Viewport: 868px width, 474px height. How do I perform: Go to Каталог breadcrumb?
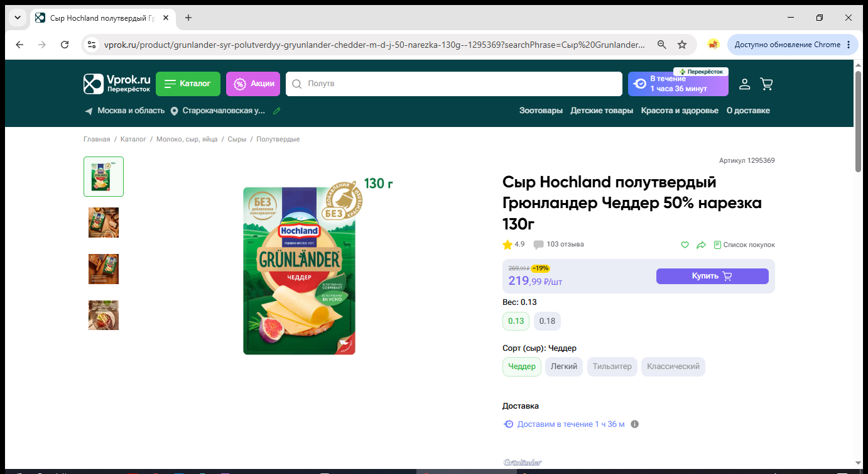coord(133,139)
